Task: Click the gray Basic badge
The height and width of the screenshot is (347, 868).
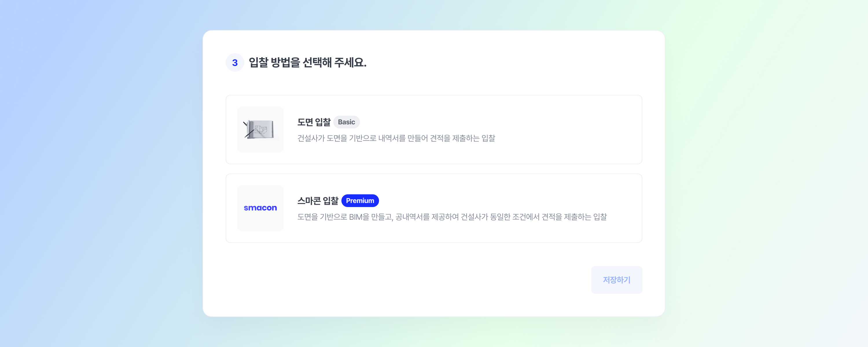Action: pyautogui.click(x=346, y=122)
